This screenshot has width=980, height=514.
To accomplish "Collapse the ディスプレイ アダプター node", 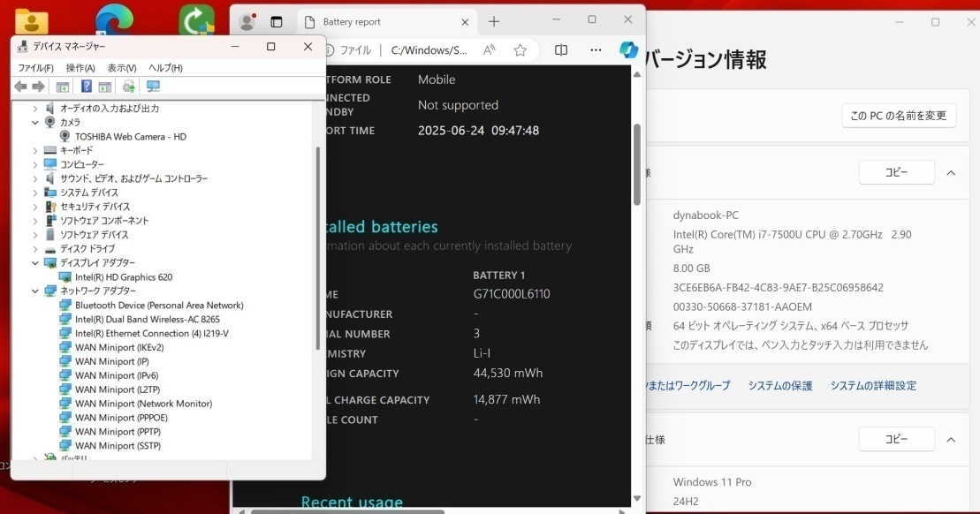I will [x=35, y=263].
